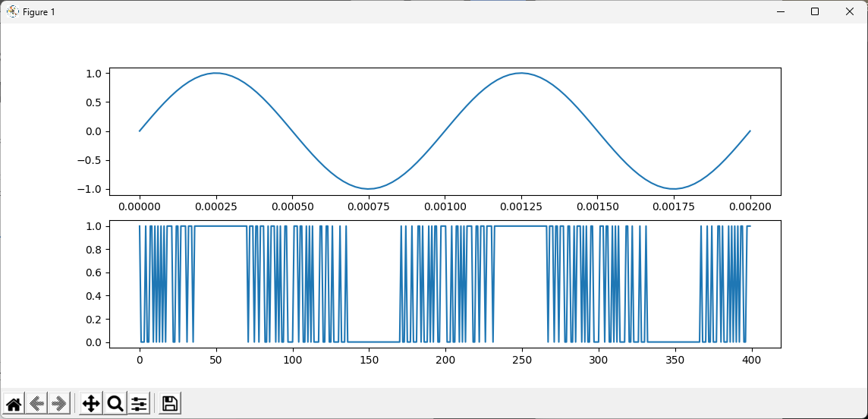Click the 0.4 y-axis label of bottom plot
This screenshot has height=419, width=868.
[95, 296]
